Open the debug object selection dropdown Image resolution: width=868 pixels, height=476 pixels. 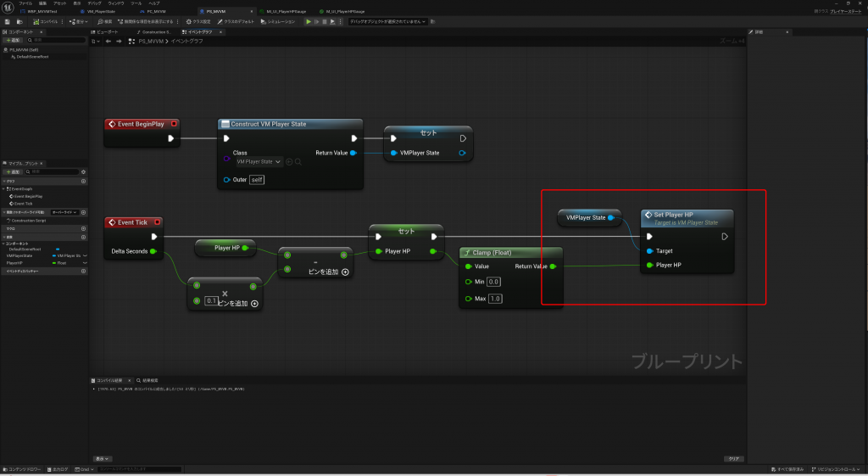[x=389, y=21]
